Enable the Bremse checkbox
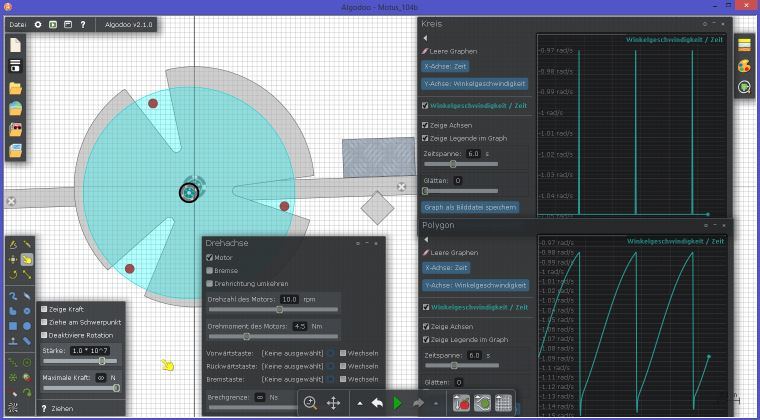Image resolution: width=760 pixels, height=420 pixels. (x=209, y=270)
